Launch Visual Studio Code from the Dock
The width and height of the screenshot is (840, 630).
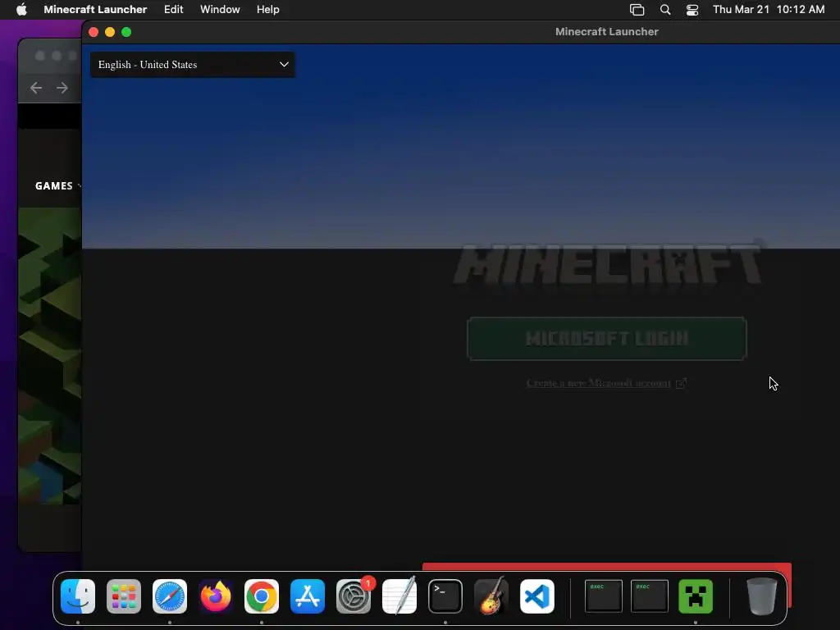point(537,596)
